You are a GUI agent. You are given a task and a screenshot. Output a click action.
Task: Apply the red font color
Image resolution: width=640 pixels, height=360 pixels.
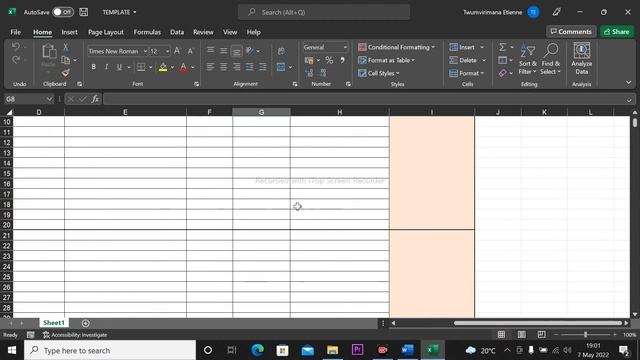coord(184,67)
